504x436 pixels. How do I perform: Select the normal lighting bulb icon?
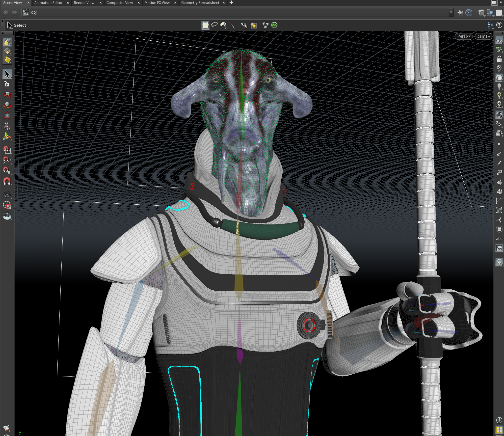coord(499,86)
